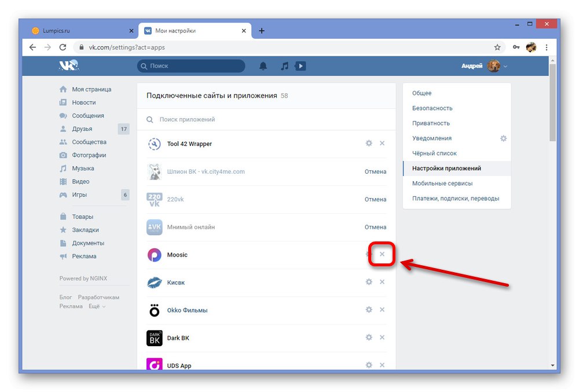The width and height of the screenshot is (579, 392).
Task: Click the UDS App name
Action: pos(179,365)
